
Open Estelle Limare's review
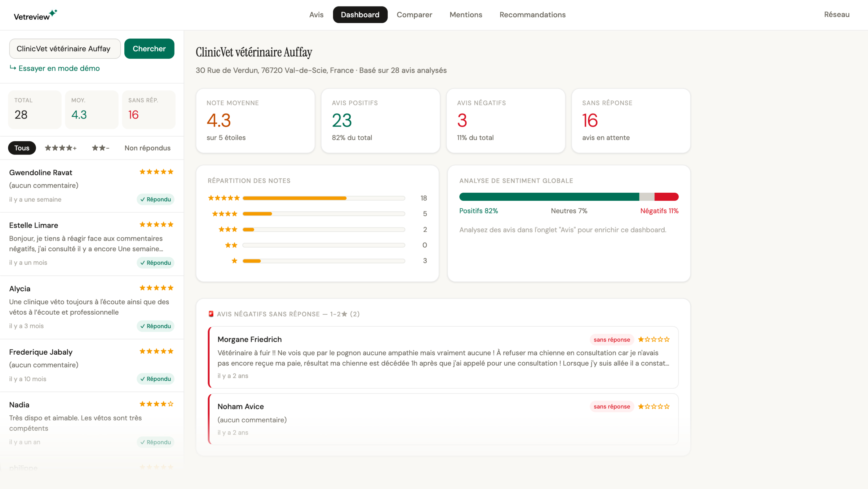point(92,244)
